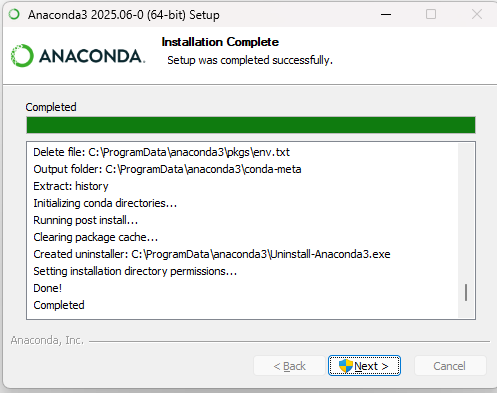Click the Cancel button
Image resolution: width=497 pixels, height=393 pixels.
click(x=450, y=366)
